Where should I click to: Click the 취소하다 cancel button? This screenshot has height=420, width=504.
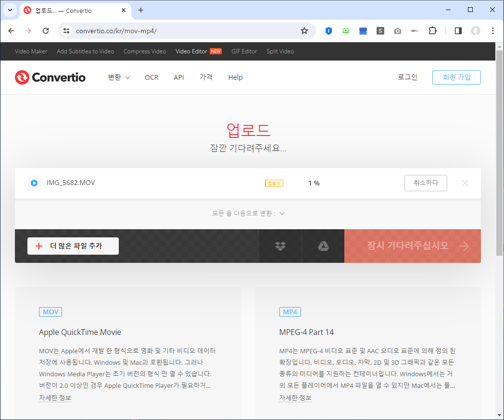(x=426, y=183)
